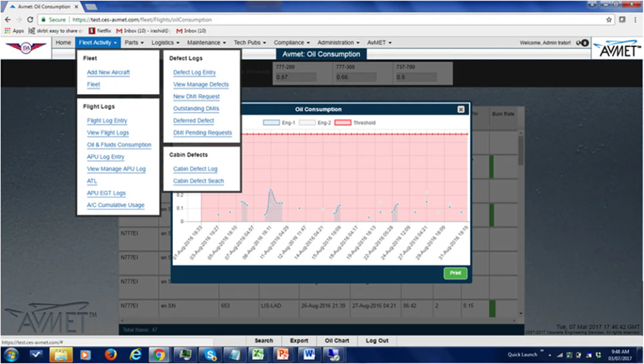
Task: Click the AVMET logo at top right
Action: [617, 48]
